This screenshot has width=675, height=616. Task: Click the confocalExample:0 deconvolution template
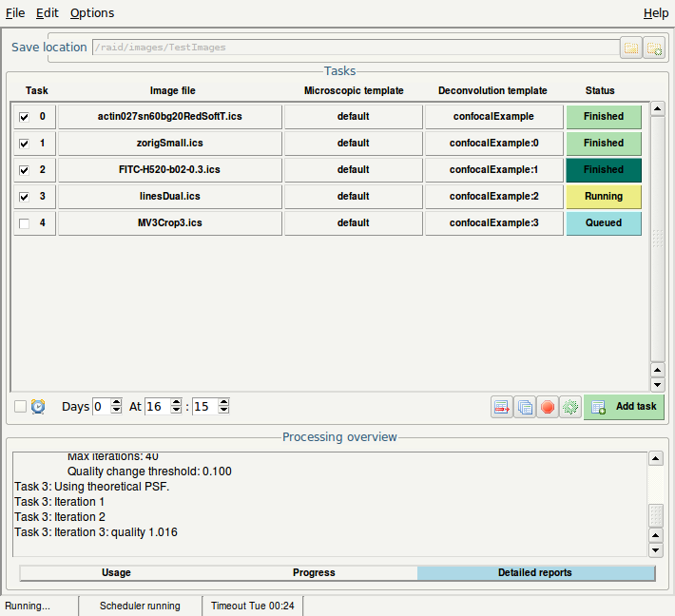click(x=493, y=144)
